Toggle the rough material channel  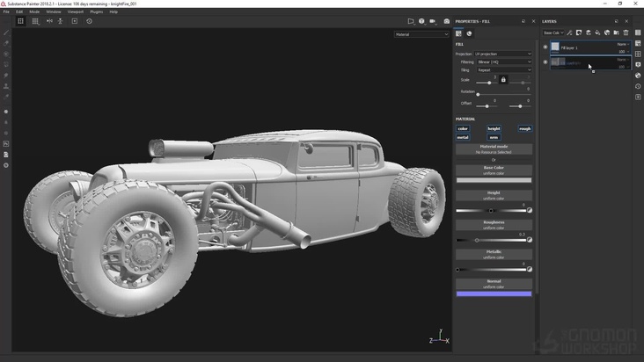525,128
